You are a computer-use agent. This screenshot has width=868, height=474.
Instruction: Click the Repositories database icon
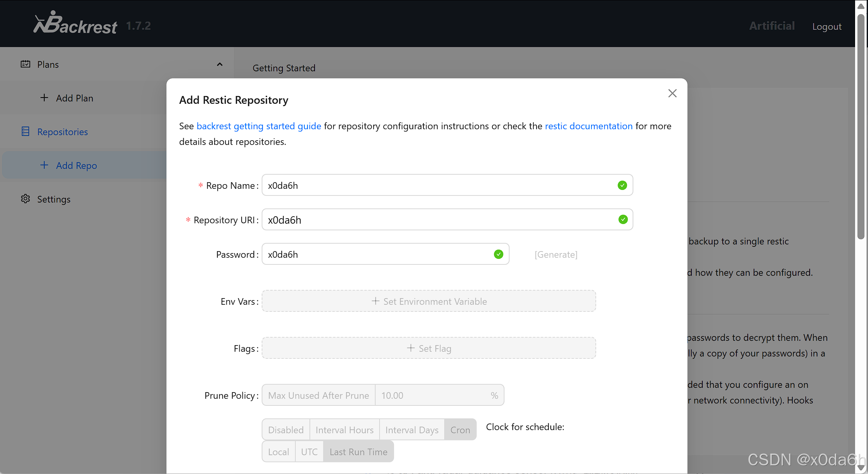click(25, 132)
